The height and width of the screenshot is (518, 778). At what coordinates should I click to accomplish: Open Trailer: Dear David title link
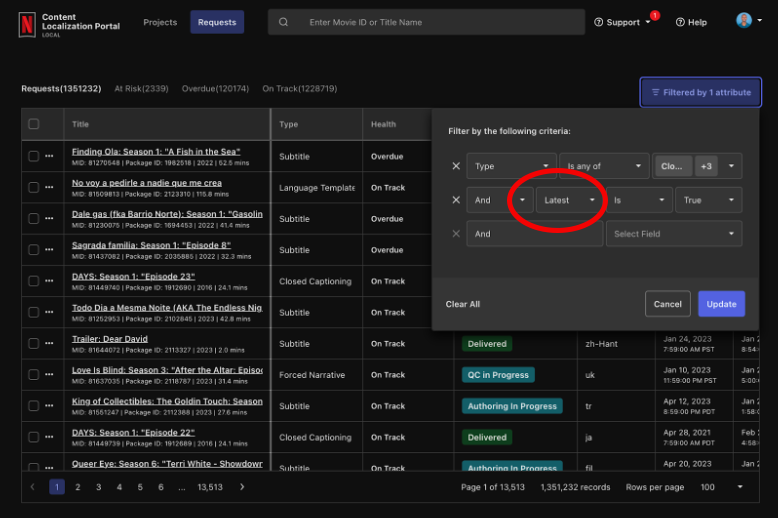click(110, 339)
